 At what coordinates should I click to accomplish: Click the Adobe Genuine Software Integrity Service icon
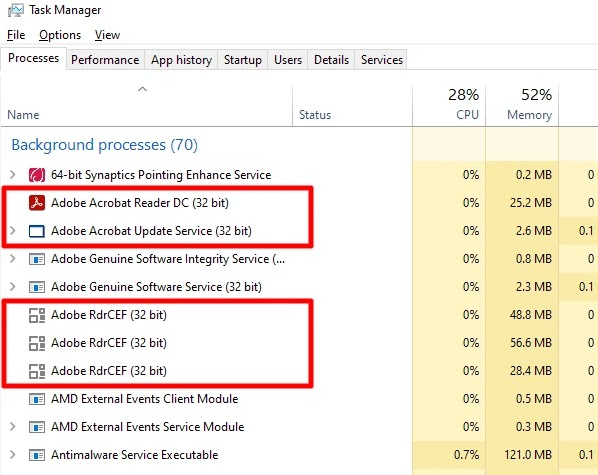click(37, 259)
